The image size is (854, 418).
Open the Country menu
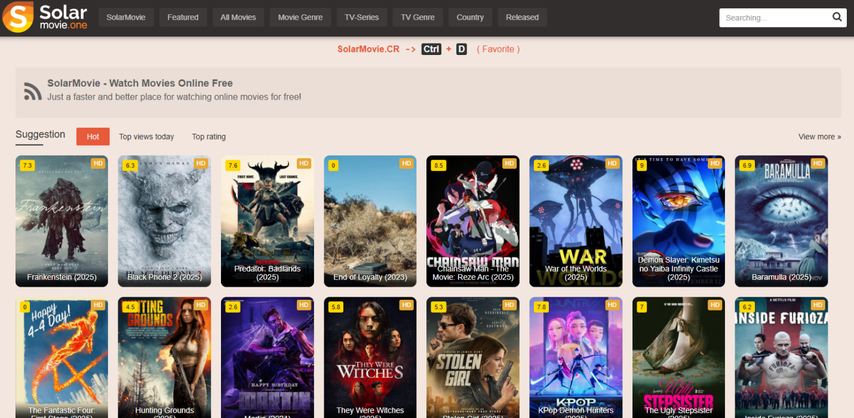470,17
